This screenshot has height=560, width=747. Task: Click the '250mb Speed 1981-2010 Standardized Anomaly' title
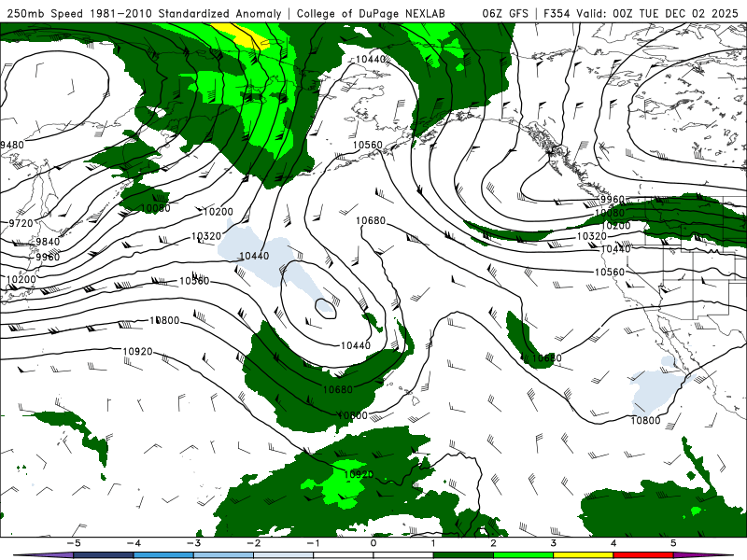click(144, 13)
